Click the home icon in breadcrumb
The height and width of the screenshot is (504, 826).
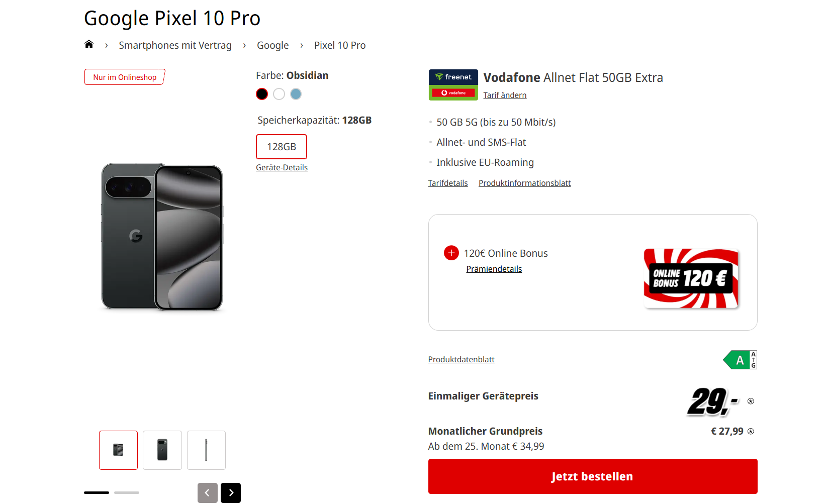89,44
